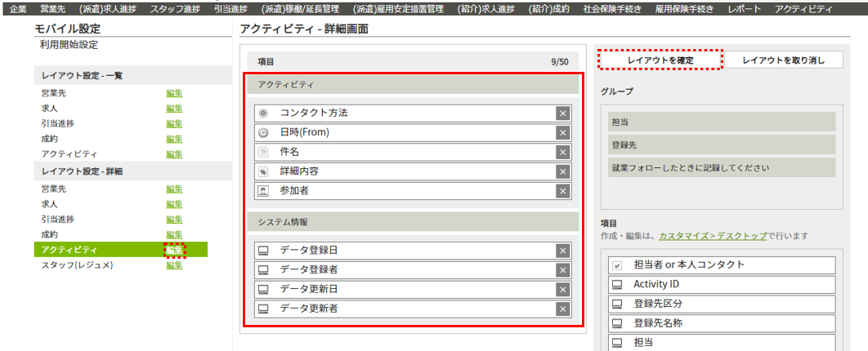Edit 営業先 under レイアウト設定 - 詳細

tap(174, 189)
